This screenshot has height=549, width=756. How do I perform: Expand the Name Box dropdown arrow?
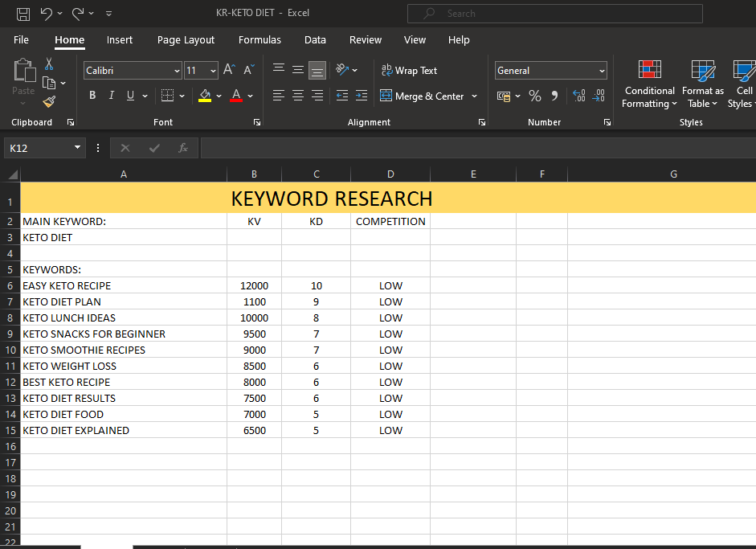77,148
